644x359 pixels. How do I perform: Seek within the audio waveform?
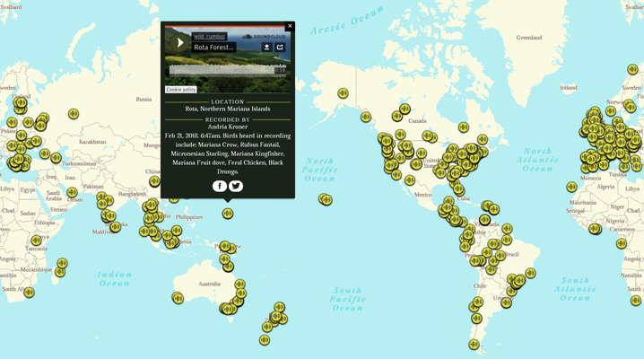(x=224, y=70)
